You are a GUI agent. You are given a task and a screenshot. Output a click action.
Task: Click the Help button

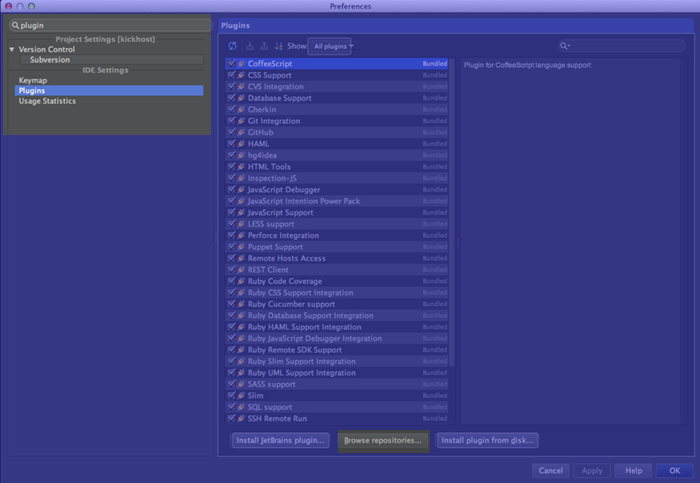pyautogui.click(x=633, y=471)
